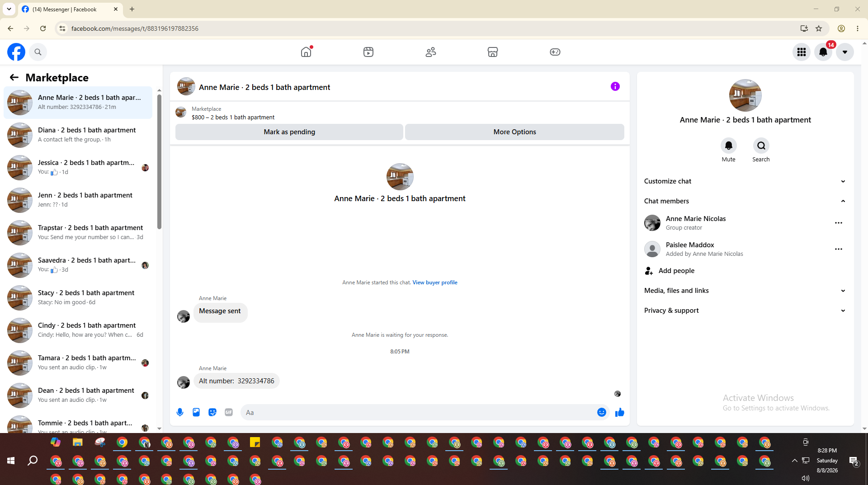The image size is (868, 485).
Task: Open Anne Marie Nicolas member profile
Action: pyautogui.click(x=696, y=219)
